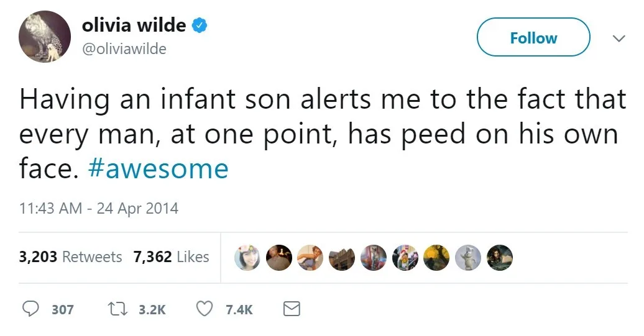Image resolution: width=644 pixels, height=336 pixels.
Task: Click the reply speech bubble icon
Action: click(30, 309)
